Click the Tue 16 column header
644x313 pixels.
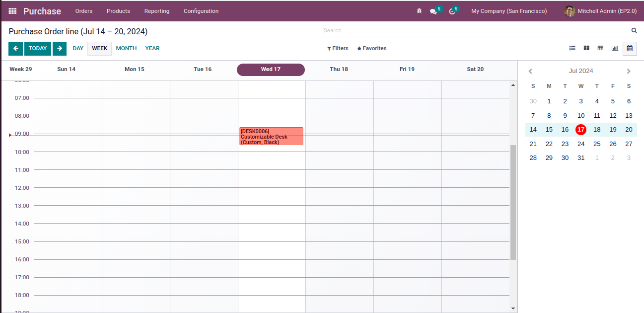203,70
